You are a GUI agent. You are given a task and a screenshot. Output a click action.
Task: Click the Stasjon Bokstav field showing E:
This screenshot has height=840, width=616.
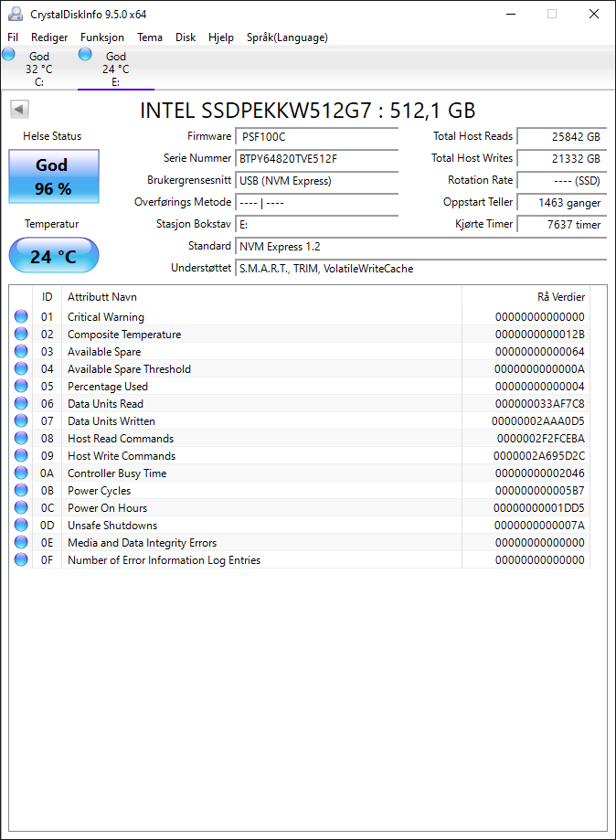coord(316,225)
